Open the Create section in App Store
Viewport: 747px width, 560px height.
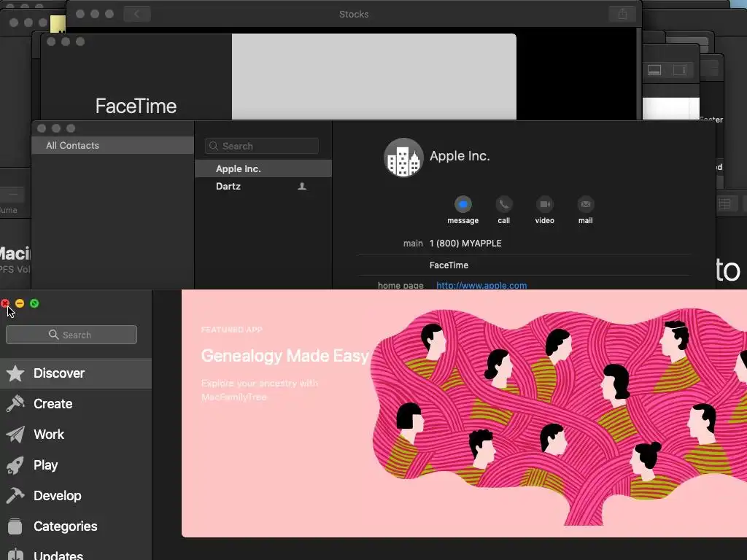point(76,404)
